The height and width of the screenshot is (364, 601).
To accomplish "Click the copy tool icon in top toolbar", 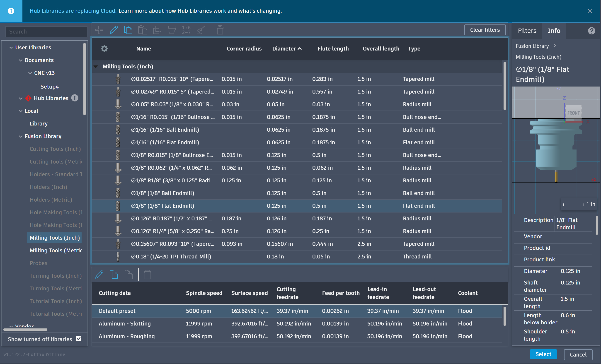I will (128, 30).
